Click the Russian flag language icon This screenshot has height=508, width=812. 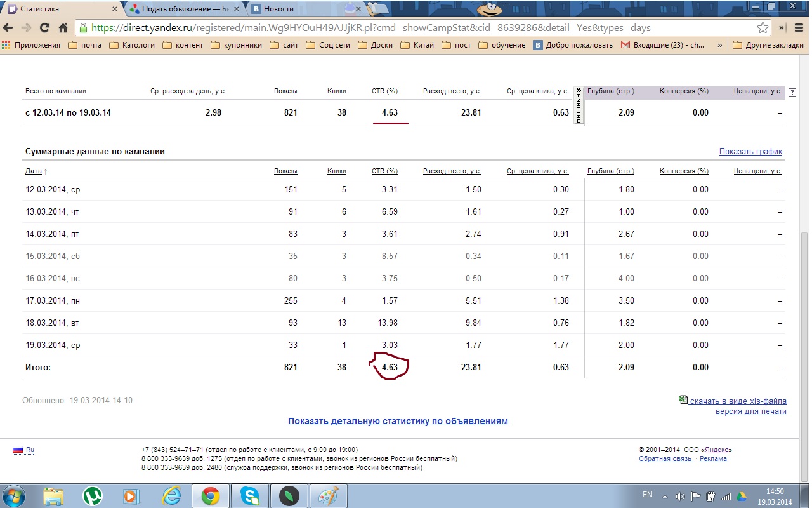pyautogui.click(x=18, y=450)
